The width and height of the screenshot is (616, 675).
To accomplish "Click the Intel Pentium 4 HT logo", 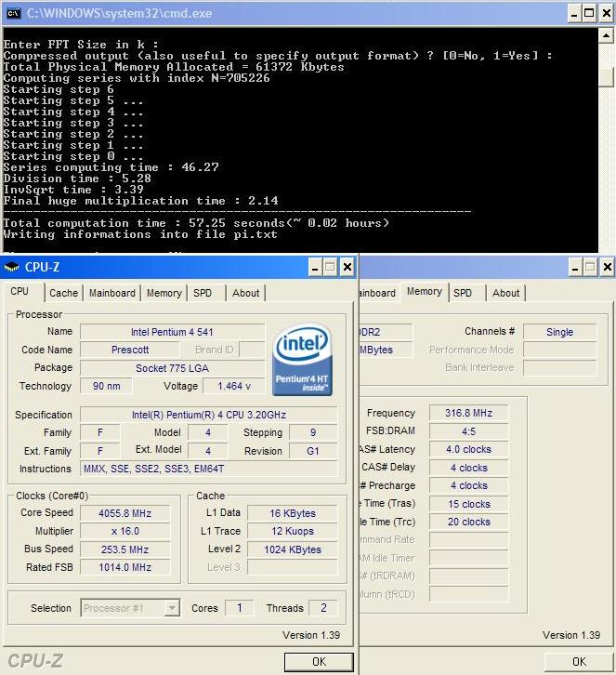I will [x=302, y=360].
